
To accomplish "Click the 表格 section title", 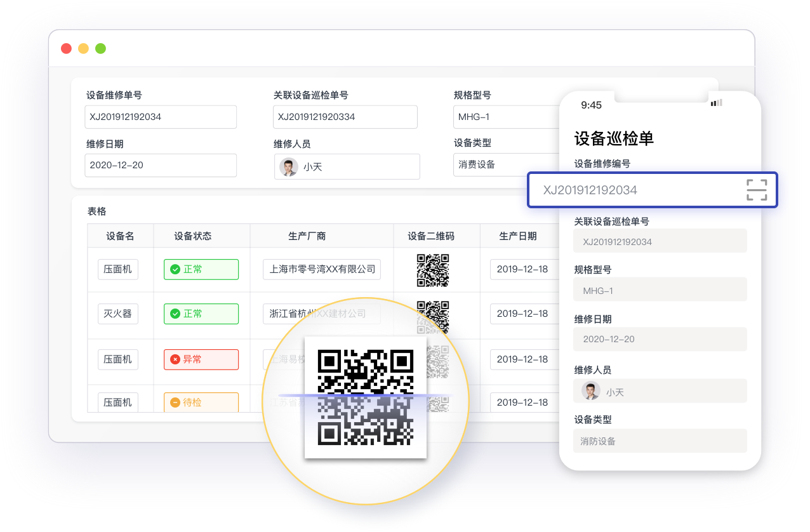I will (x=97, y=211).
